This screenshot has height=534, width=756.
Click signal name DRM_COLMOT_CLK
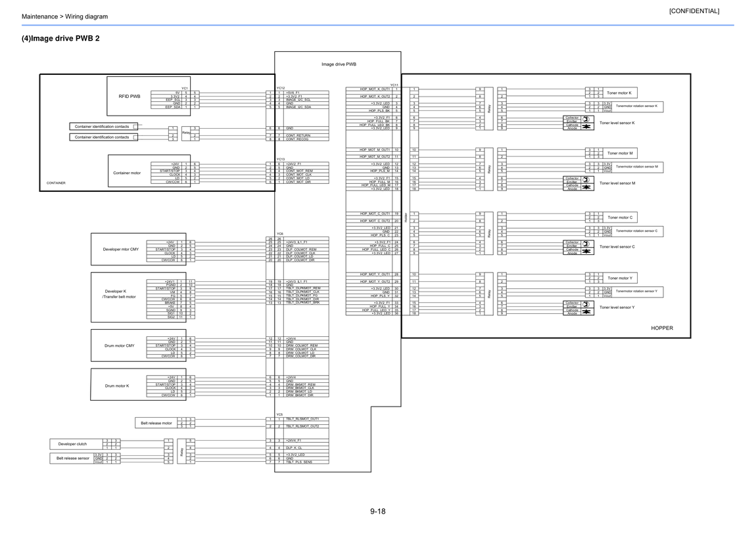pos(301,349)
